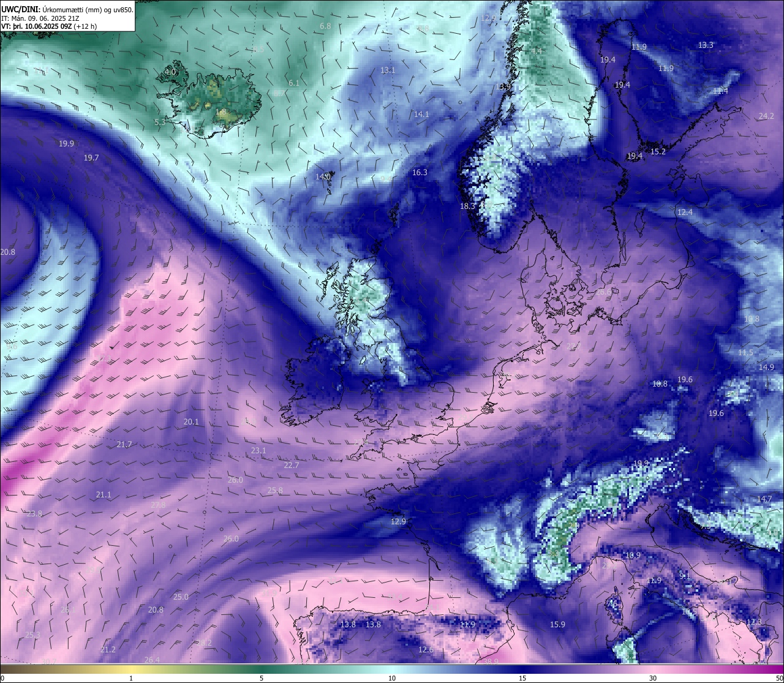The height and width of the screenshot is (683, 784).
Task: Click the map value 12.4
Action: point(685,212)
